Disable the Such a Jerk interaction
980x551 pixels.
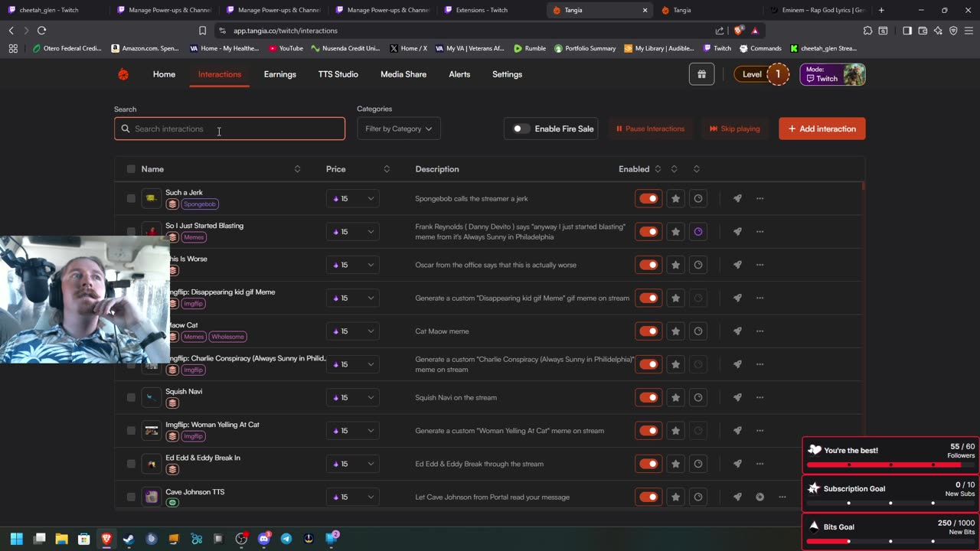648,198
